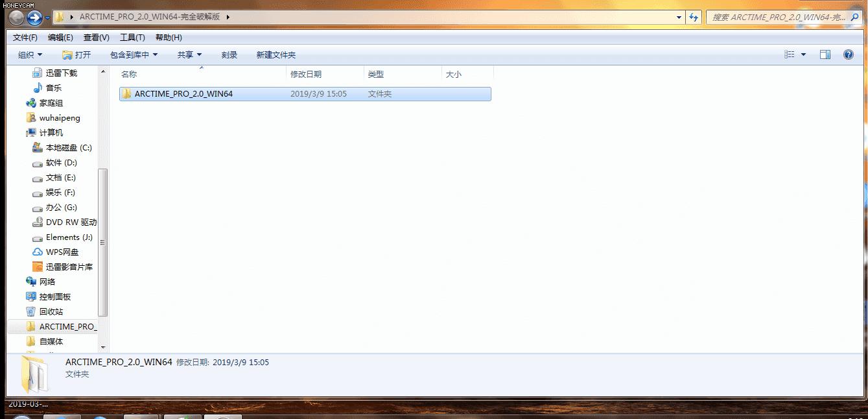Open the 共享 dropdown in the toolbar
Screen dimensions: 868x419
(189, 54)
